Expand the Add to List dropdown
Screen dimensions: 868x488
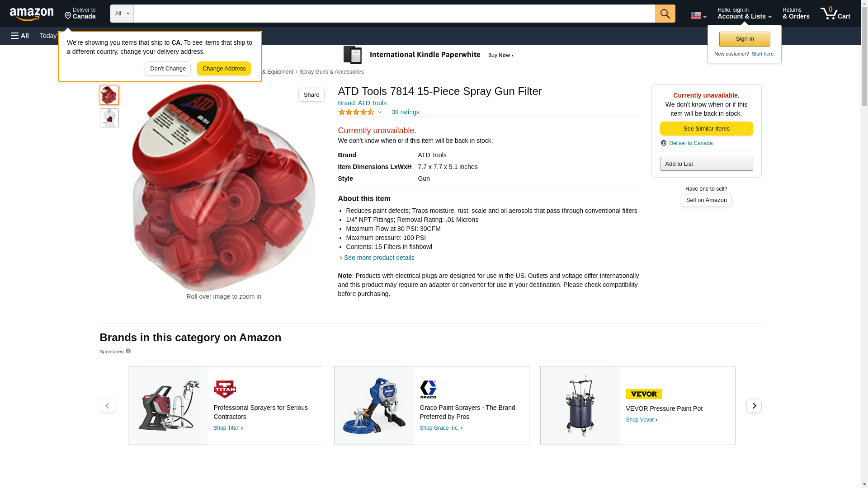(706, 164)
